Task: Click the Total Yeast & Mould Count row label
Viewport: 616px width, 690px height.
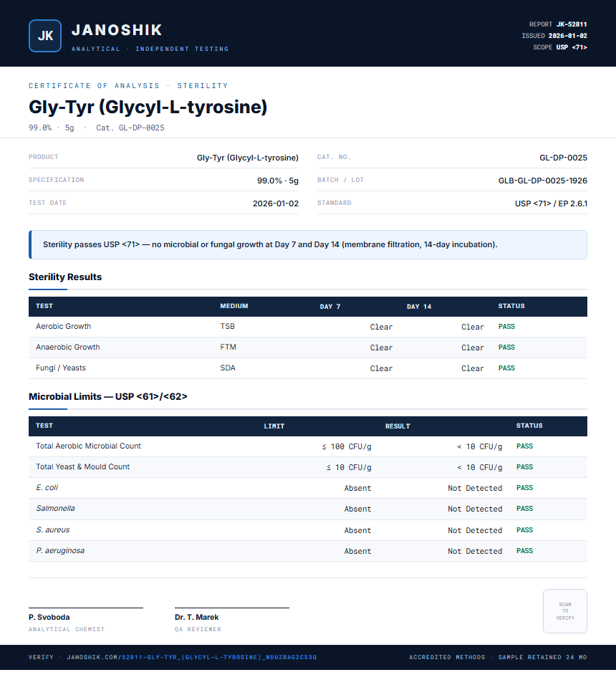Action: (x=82, y=466)
